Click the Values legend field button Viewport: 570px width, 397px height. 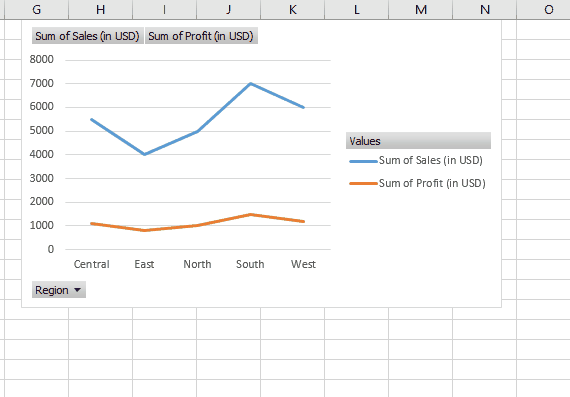[x=418, y=141]
